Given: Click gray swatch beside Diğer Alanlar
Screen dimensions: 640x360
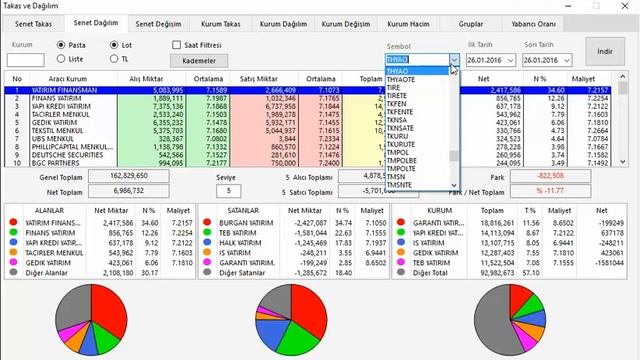Looking at the screenshot, I should [x=13, y=272].
